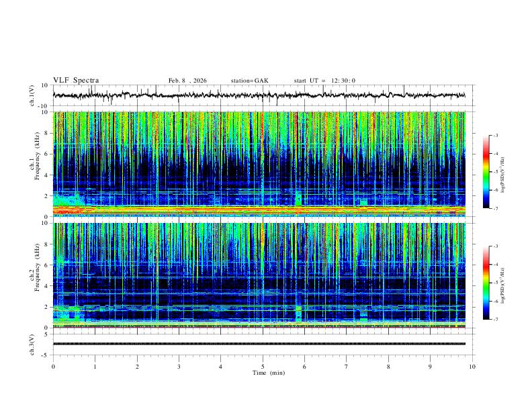Click the "VLF Spectra" plot title
This screenshot has width=532, height=411.
(x=76, y=81)
